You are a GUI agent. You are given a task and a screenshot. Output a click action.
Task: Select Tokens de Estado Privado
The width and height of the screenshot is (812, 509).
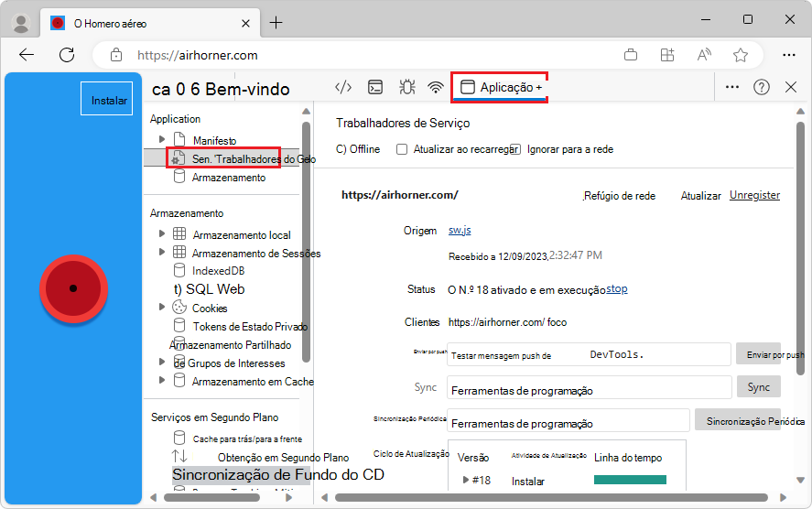[x=250, y=327]
